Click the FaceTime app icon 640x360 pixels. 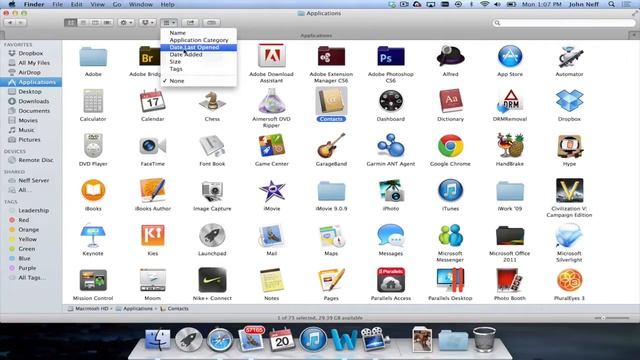tap(152, 146)
